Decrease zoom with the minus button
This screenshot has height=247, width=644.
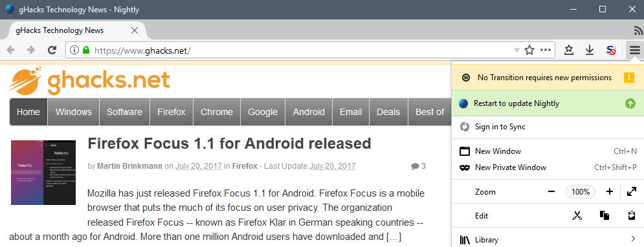[551, 191]
